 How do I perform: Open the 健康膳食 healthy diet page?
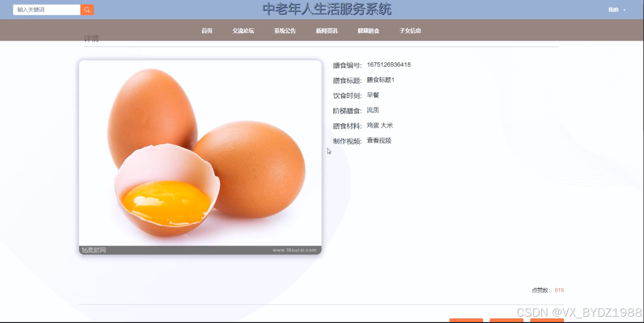click(368, 31)
